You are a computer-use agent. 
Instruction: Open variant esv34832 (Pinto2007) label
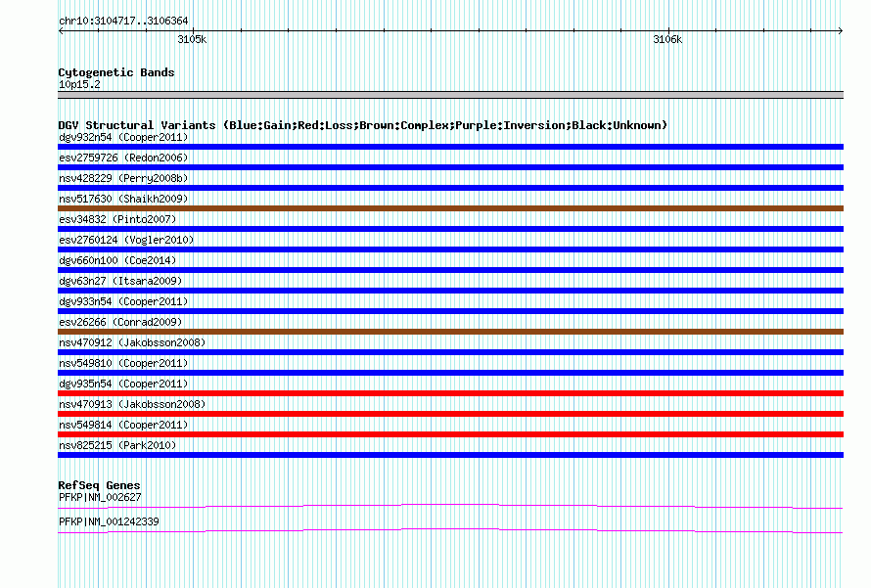(117, 219)
